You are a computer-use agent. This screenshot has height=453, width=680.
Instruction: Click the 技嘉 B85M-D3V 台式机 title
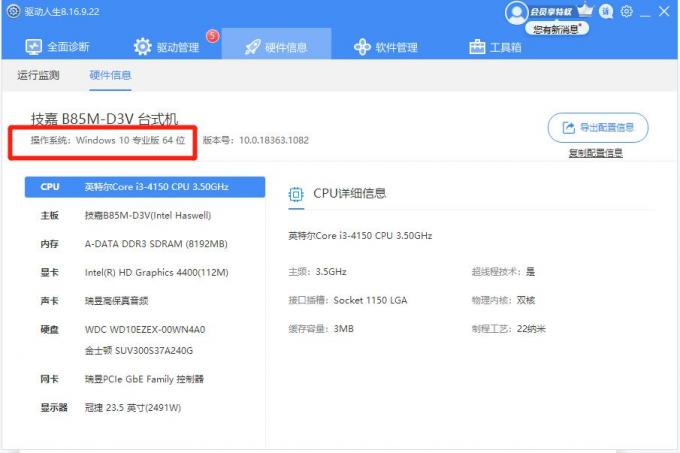click(x=104, y=119)
